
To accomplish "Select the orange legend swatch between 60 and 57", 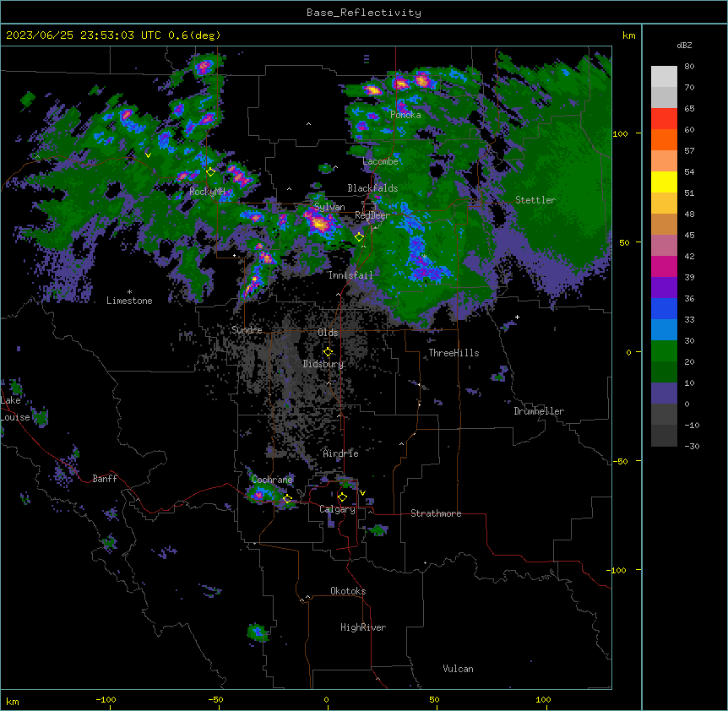I will [x=664, y=140].
